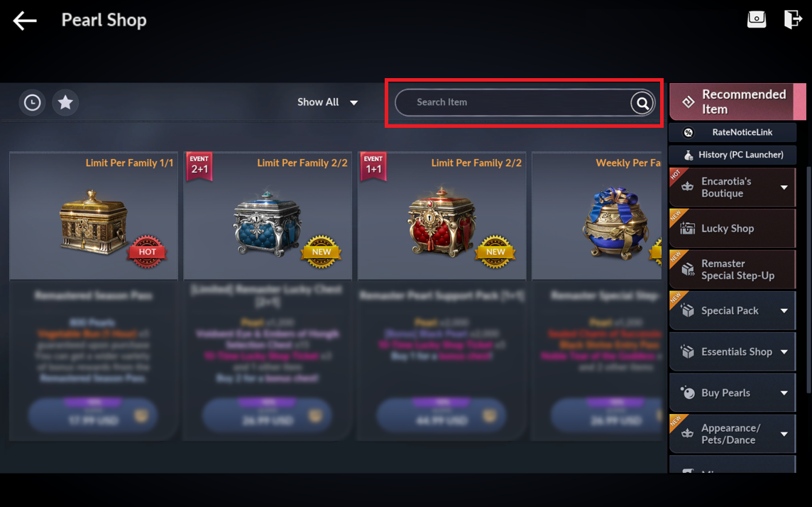
Task: Expand Appearance/Pets/Dance category arrow
Action: (784, 434)
